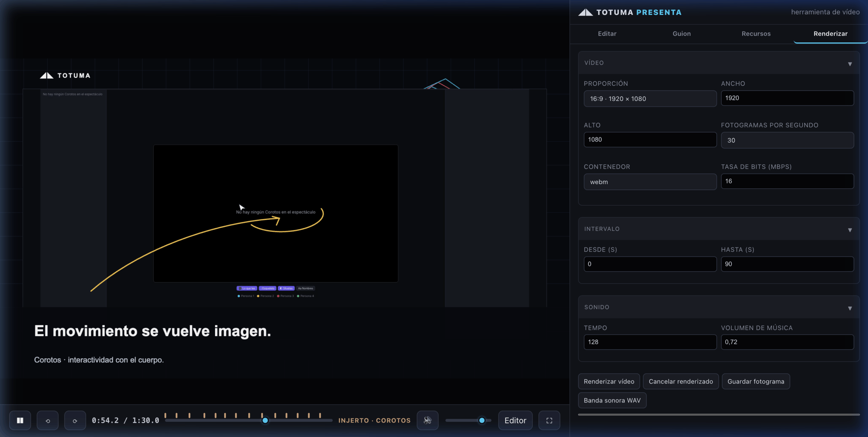The width and height of the screenshot is (868, 437).
Task: Click the Totuma Presenta logo icon
Action: click(x=586, y=13)
